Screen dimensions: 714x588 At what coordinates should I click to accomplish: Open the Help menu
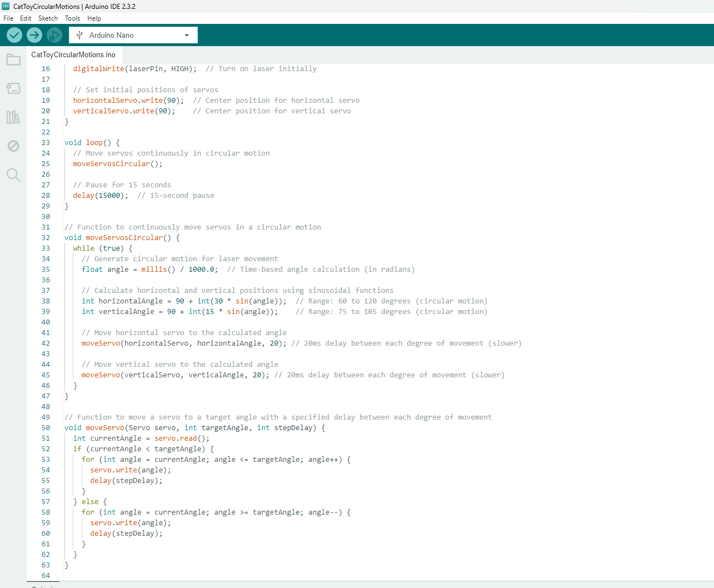pos(94,18)
